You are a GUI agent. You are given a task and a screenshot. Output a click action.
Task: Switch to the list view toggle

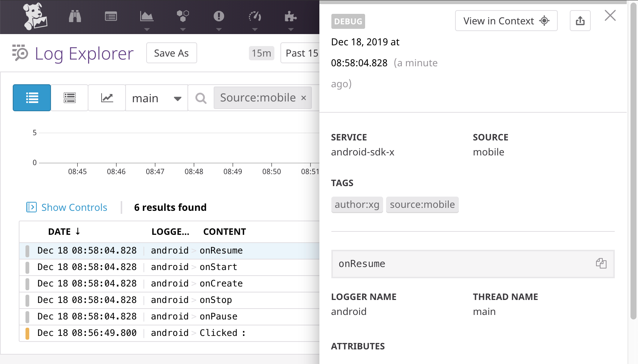(x=32, y=98)
